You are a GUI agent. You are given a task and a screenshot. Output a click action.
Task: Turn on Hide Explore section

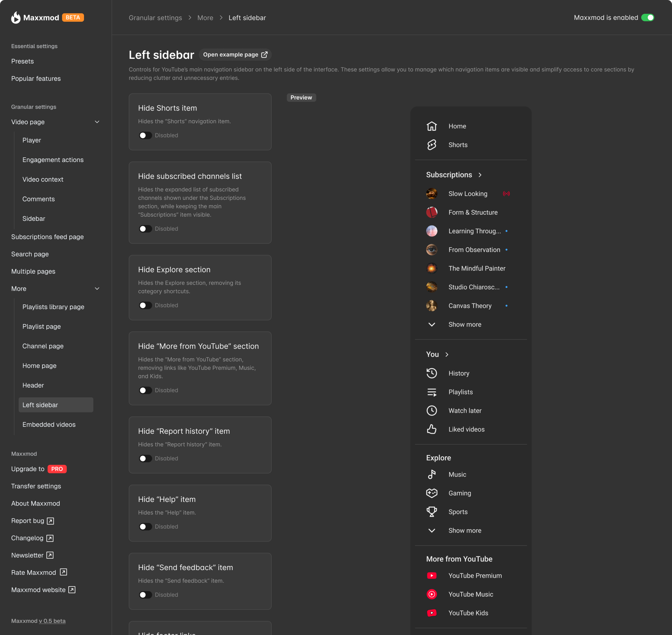(145, 305)
